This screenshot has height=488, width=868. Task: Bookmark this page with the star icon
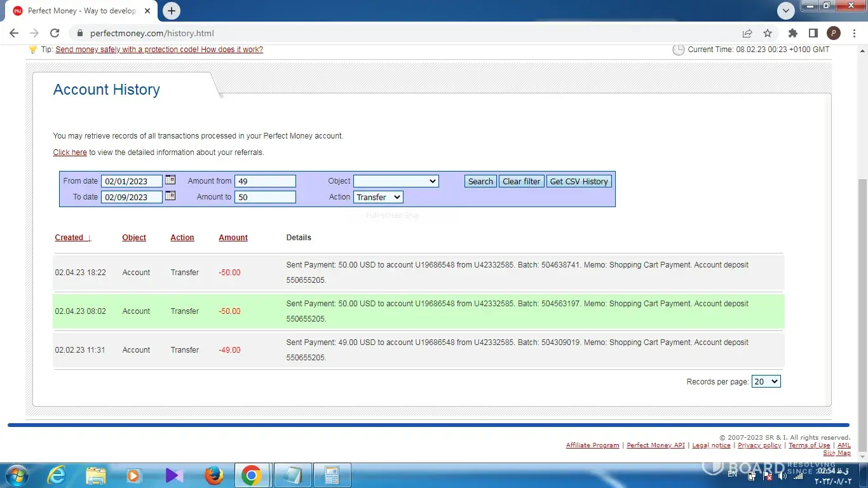click(x=768, y=33)
